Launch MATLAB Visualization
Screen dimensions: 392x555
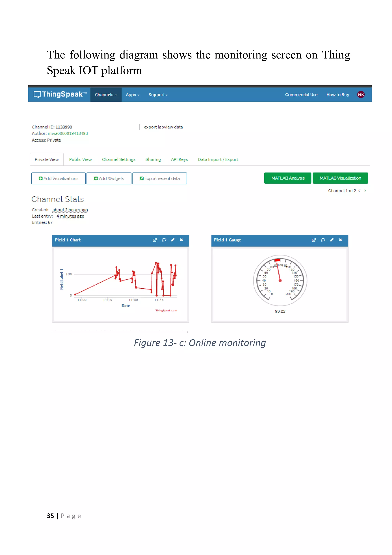[x=340, y=178]
